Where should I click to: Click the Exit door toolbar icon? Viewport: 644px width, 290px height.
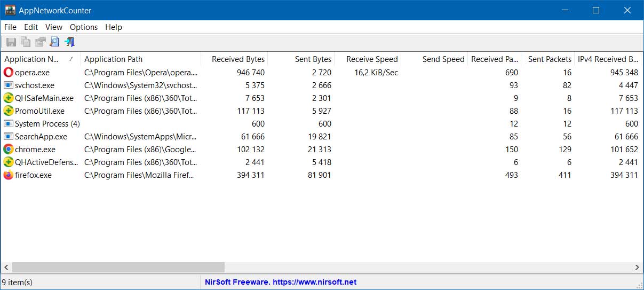pyautogui.click(x=69, y=42)
